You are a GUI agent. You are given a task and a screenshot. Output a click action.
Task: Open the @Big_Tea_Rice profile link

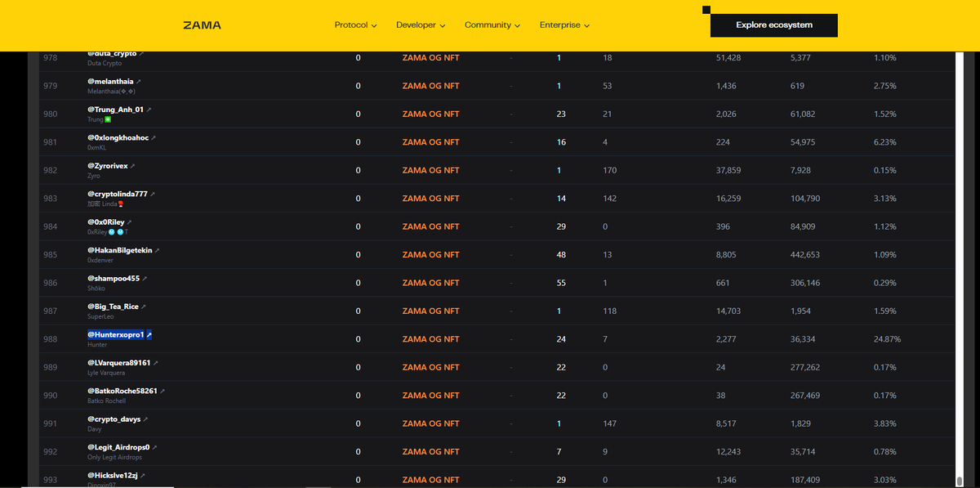click(113, 307)
